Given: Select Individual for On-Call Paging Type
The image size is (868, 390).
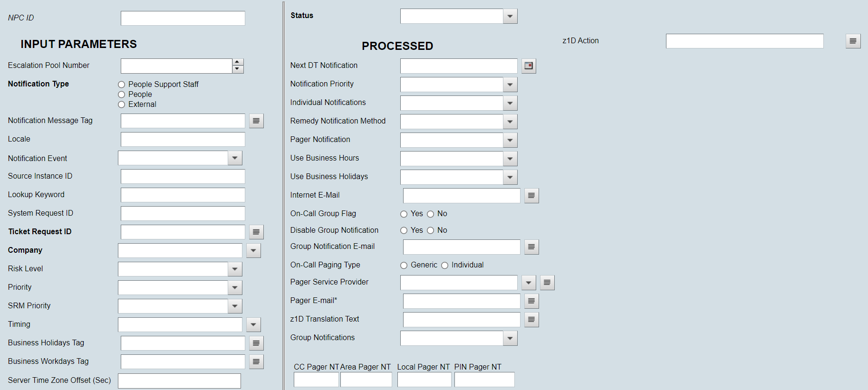Looking at the screenshot, I should [x=445, y=266].
